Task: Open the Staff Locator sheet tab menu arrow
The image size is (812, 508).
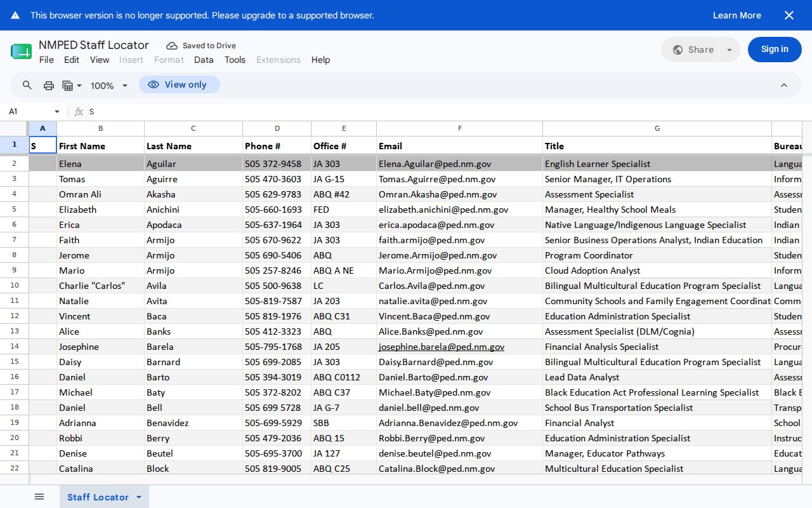Action: point(139,497)
